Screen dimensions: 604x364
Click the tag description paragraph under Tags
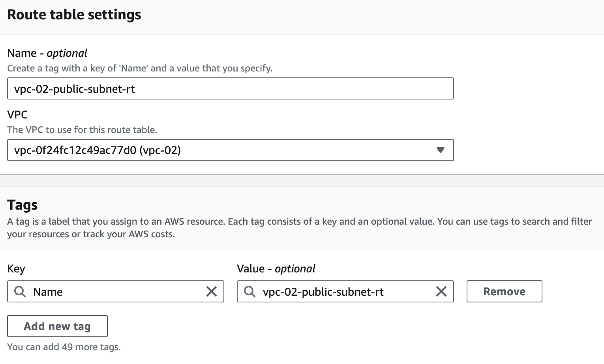299,227
